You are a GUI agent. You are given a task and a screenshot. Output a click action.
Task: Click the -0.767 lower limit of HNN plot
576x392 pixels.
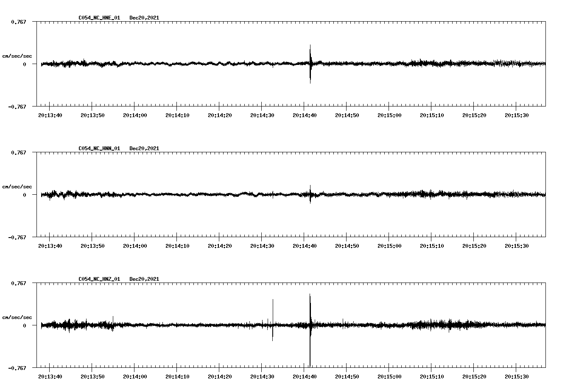(x=17, y=237)
